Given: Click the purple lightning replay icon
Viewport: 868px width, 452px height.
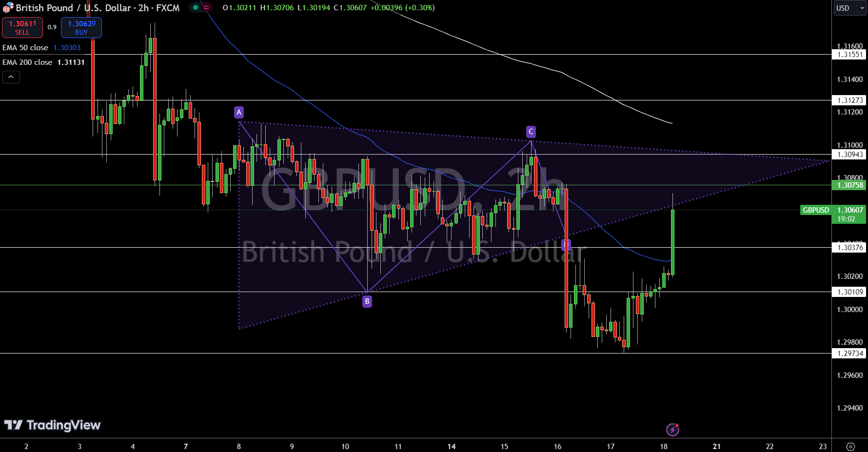Looking at the screenshot, I should pos(673,430).
